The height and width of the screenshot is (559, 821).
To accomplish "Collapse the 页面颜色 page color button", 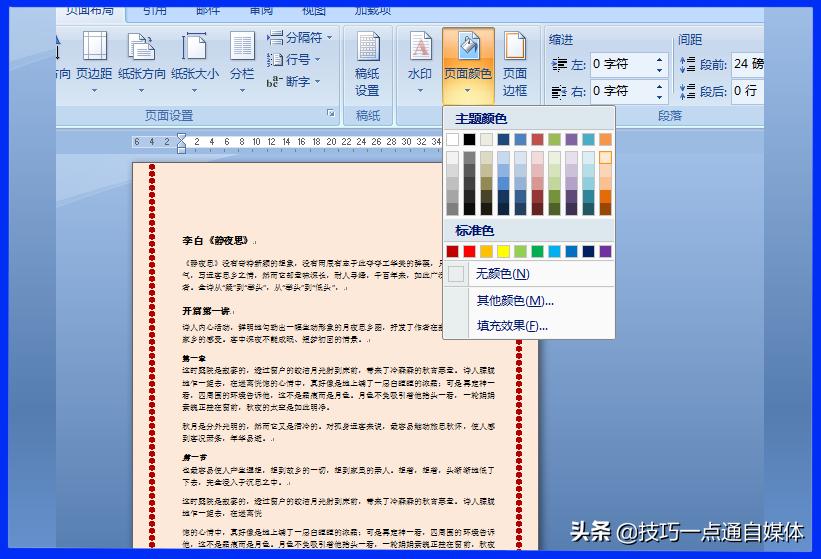I will (468, 64).
